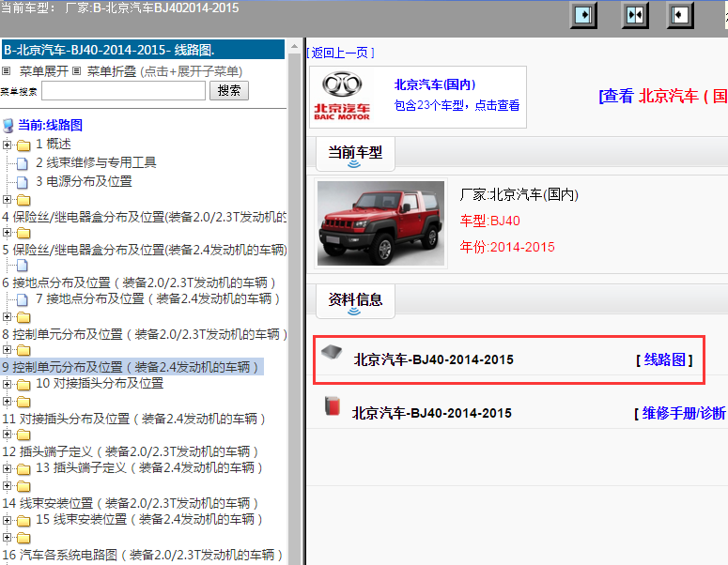Click the 菜单展开 text

coord(44,71)
